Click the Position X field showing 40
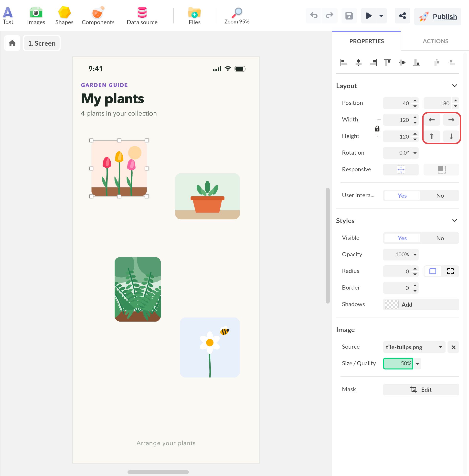 (x=397, y=103)
